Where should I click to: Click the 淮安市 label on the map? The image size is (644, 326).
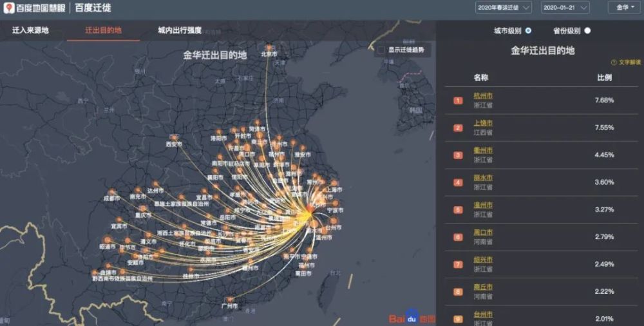(x=303, y=155)
